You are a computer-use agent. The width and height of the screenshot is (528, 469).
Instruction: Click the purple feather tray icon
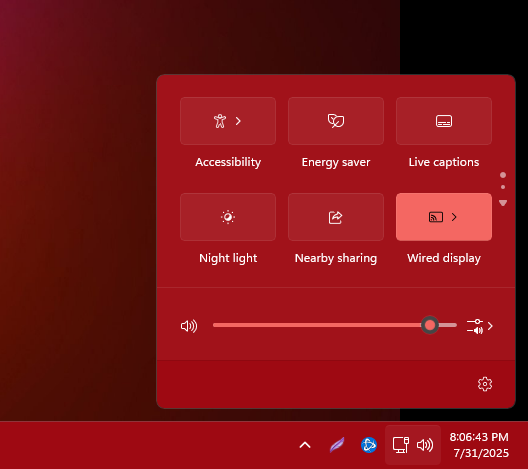pyautogui.click(x=337, y=445)
